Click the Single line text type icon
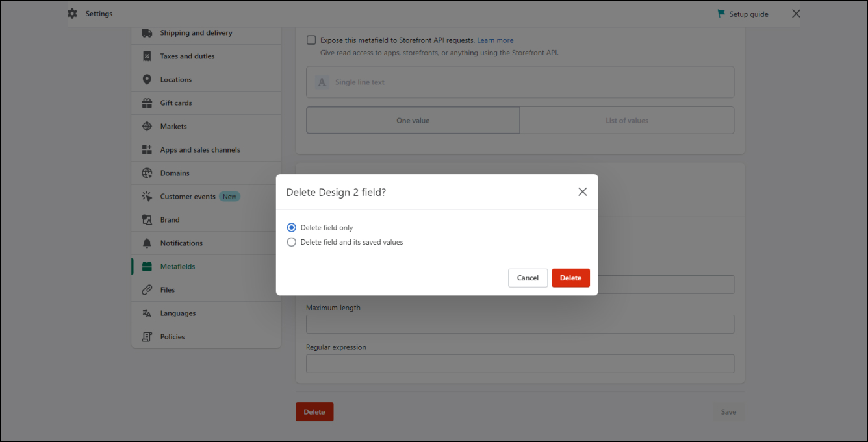This screenshot has width=868, height=442. (x=322, y=82)
